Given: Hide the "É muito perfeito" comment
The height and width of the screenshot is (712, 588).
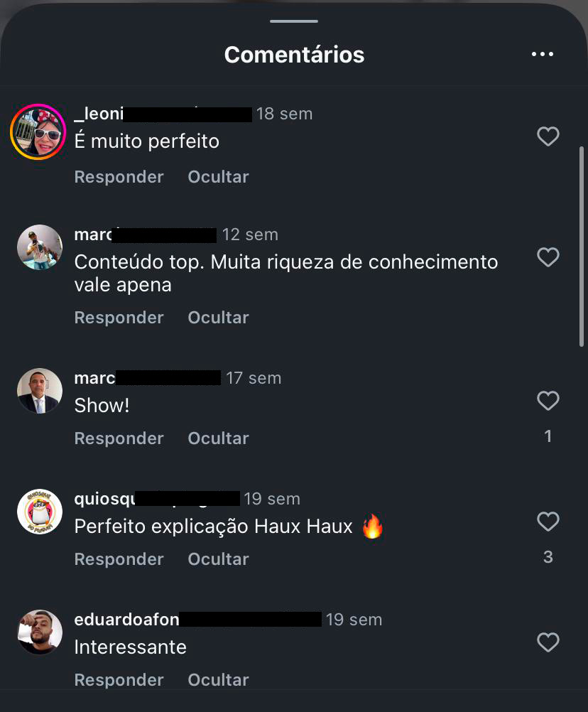Looking at the screenshot, I should (218, 177).
